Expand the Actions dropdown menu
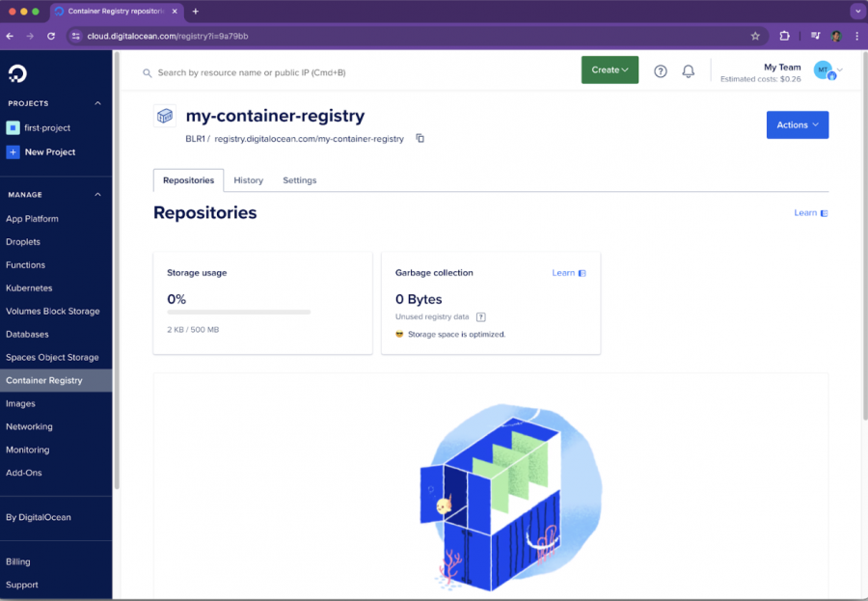This screenshot has width=868, height=601. 797,124
